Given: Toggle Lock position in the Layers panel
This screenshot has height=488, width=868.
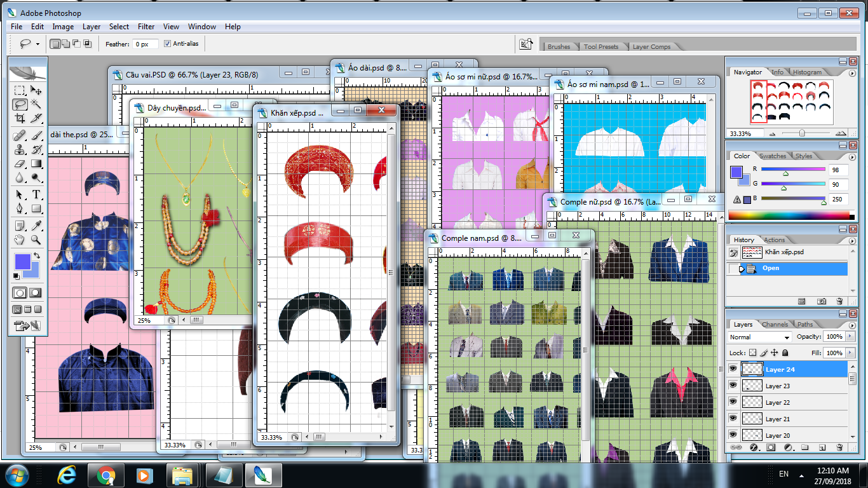Looking at the screenshot, I should tap(775, 353).
